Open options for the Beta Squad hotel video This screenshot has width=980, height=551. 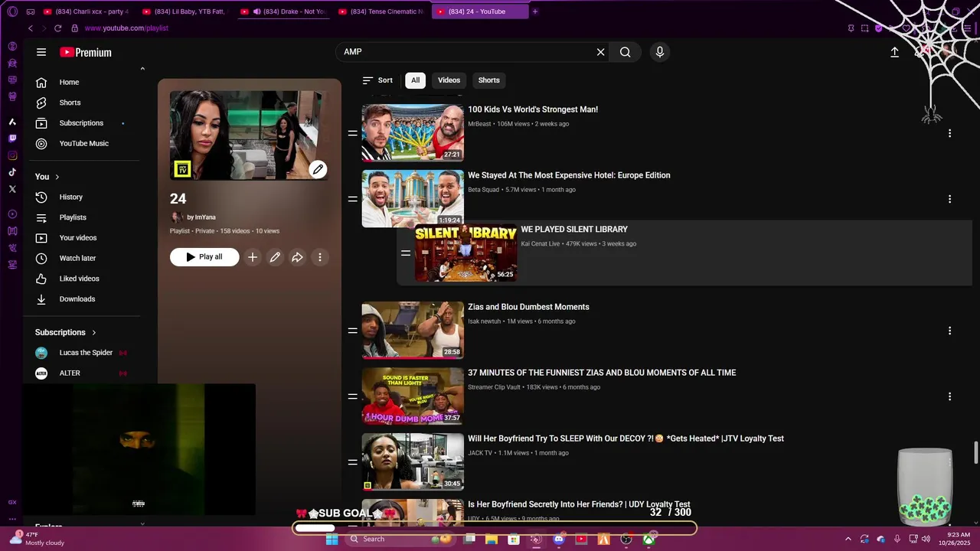click(x=949, y=199)
